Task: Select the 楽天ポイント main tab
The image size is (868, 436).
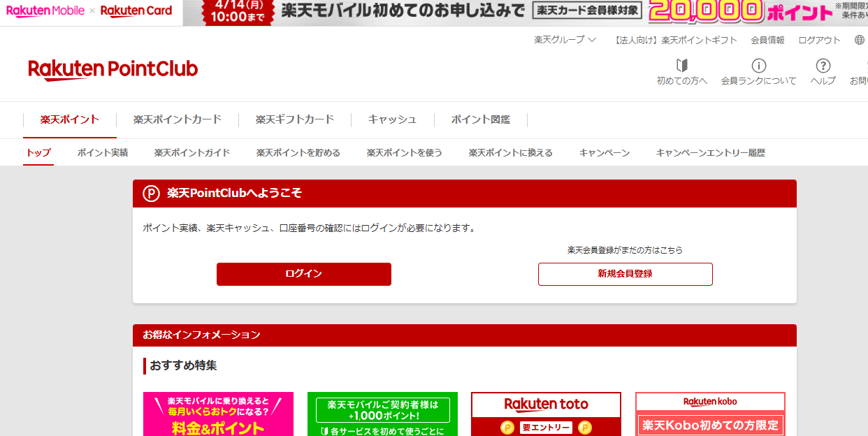Action: [x=70, y=119]
